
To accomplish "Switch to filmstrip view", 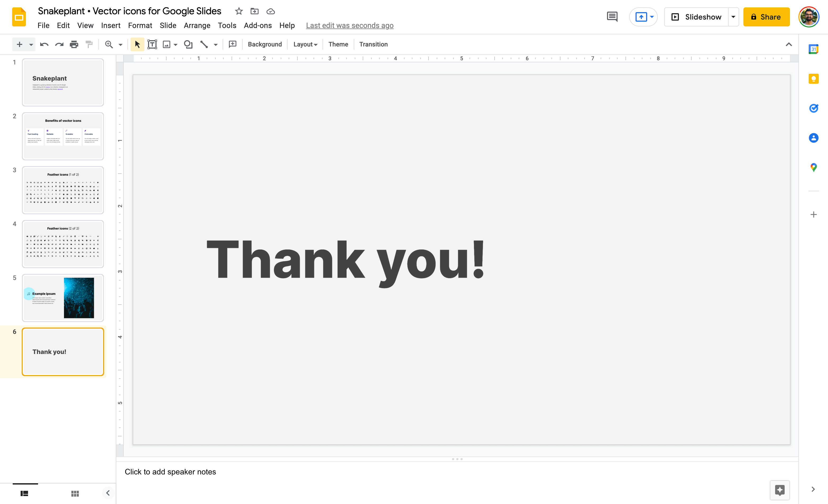I will click(24, 493).
